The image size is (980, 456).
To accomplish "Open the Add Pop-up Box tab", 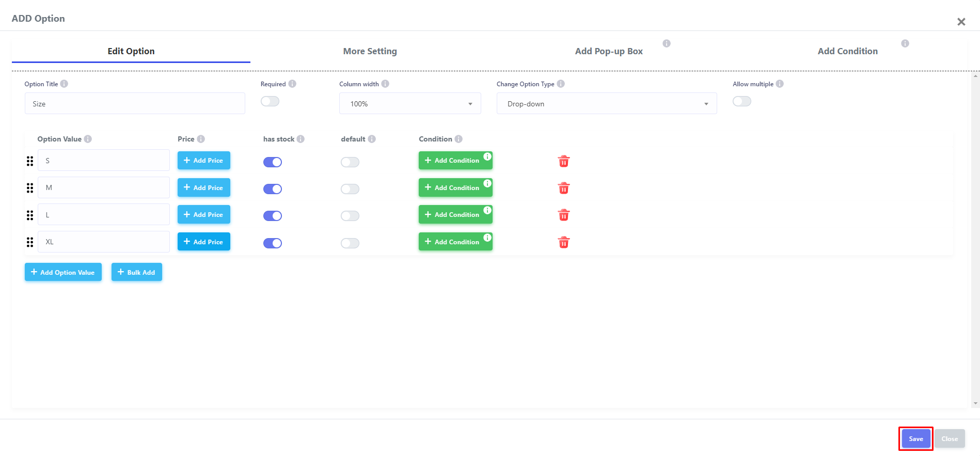I will point(609,51).
